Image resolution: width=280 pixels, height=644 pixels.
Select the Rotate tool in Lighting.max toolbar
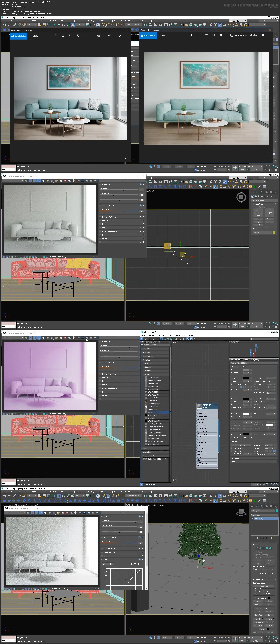coord(64,496)
